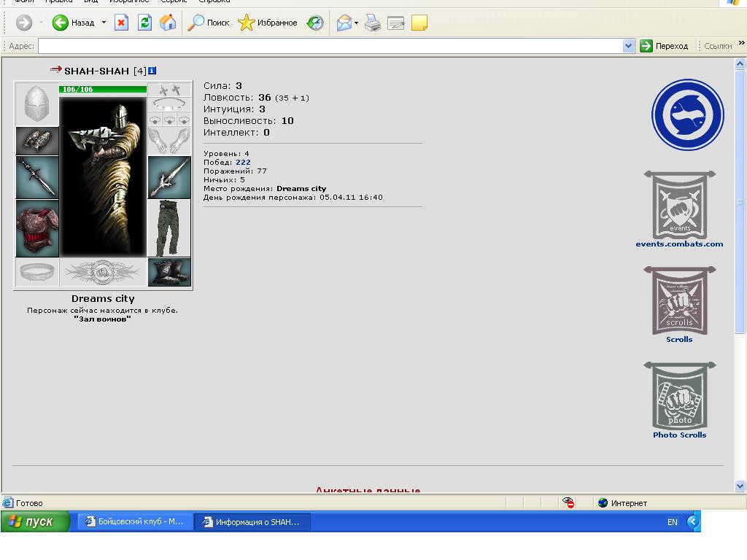Screen dimensions: 747x560
Task: Click the page scrollbar up arrow
Action: [740, 63]
